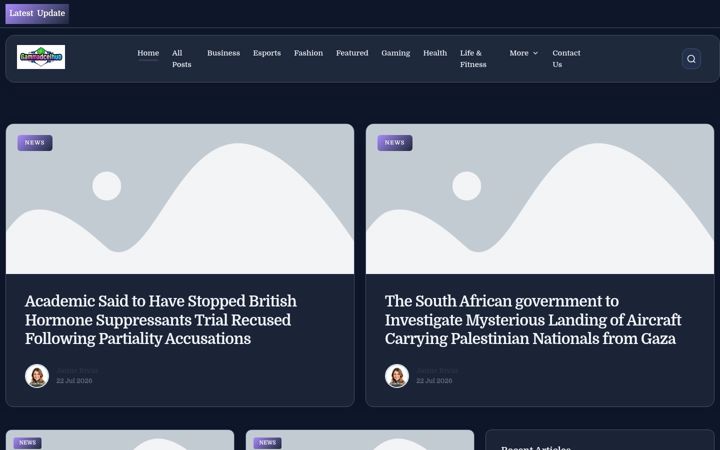
Task: Open the Esports category
Action: (267, 53)
